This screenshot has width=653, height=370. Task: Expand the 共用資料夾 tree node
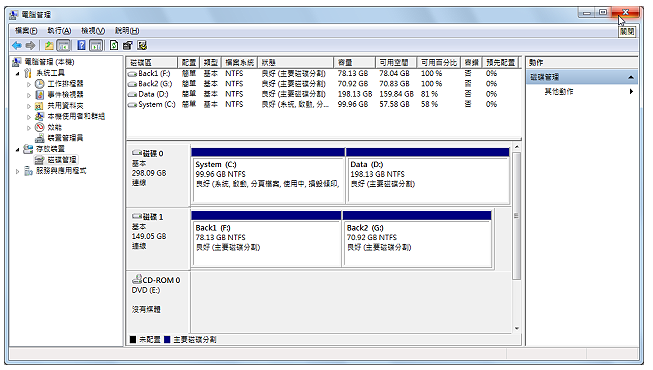click(x=29, y=106)
